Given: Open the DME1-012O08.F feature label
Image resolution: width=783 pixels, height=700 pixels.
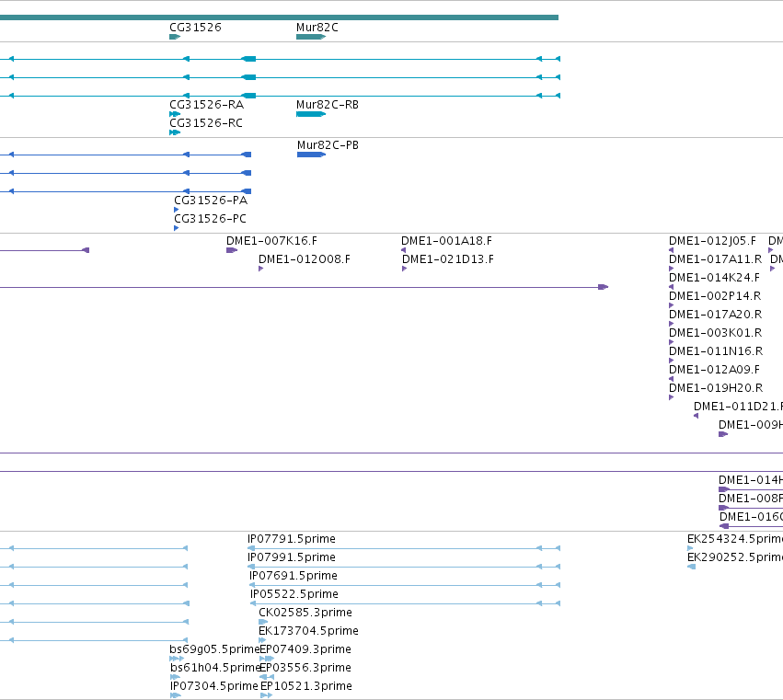Looking at the screenshot, I should pos(305,259).
